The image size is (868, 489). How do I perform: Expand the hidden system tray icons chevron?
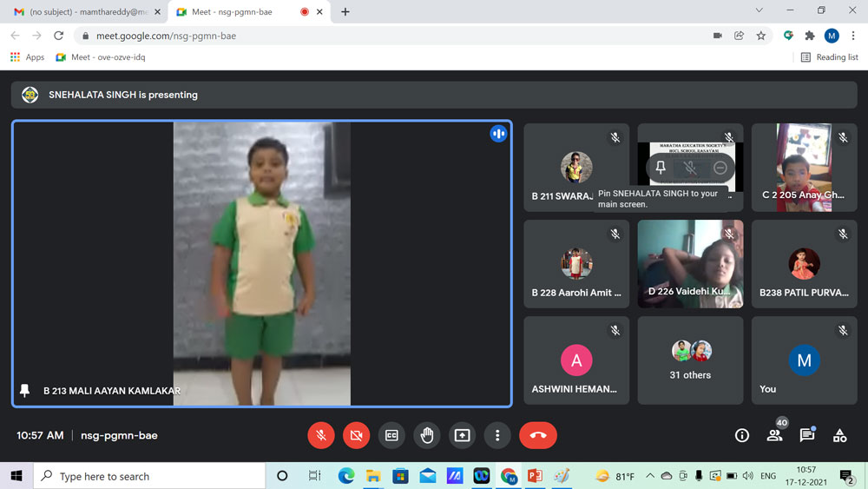tap(649, 476)
